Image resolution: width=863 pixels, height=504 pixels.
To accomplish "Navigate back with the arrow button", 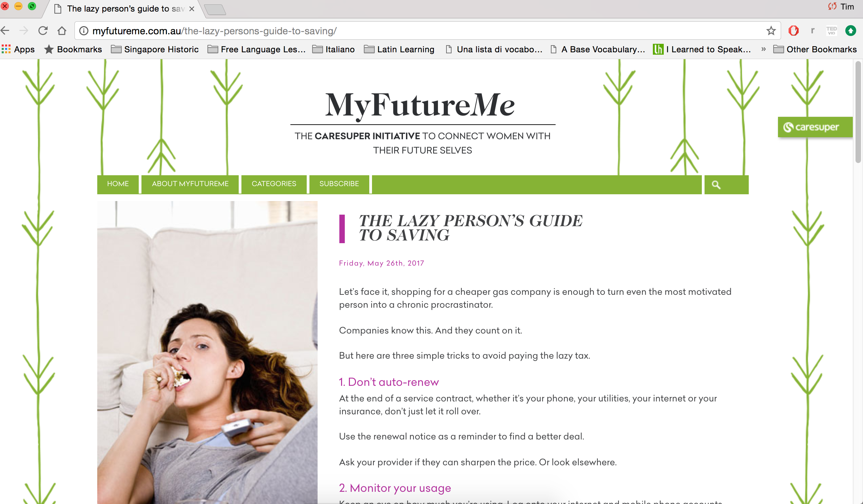I will [x=5, y=31].
